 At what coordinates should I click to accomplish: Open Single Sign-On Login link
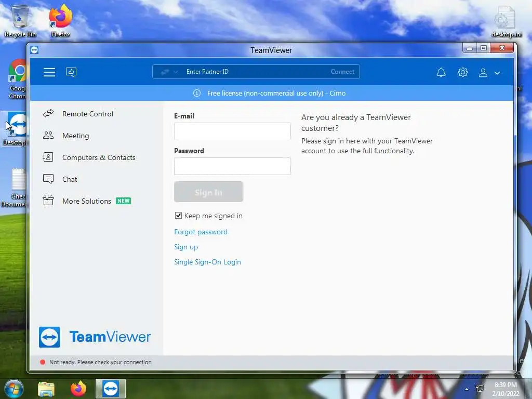(x=208, y=262)
